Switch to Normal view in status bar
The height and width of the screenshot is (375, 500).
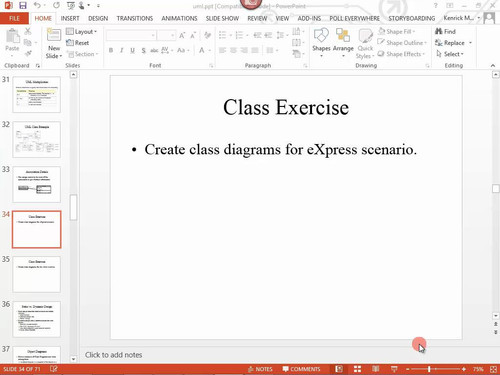point(339,369)
